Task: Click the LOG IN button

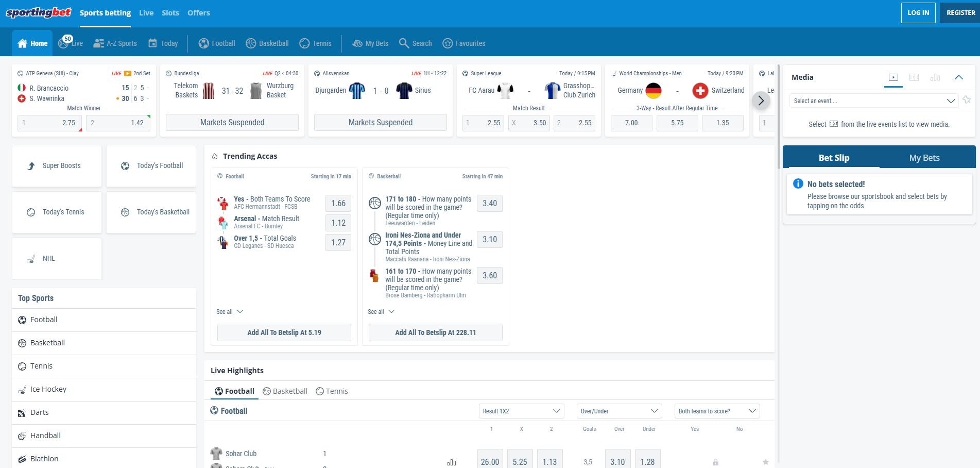Action: tap(918, 13)
